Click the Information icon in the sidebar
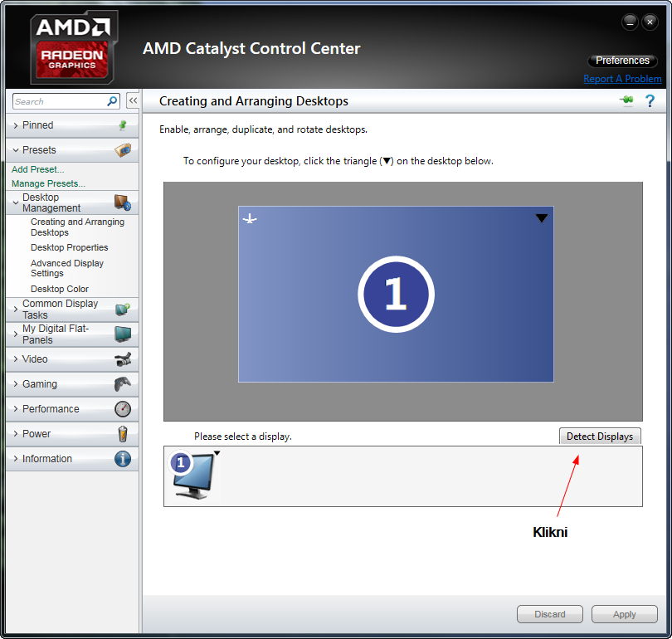 pyautogui.click(x=123, y=459)
